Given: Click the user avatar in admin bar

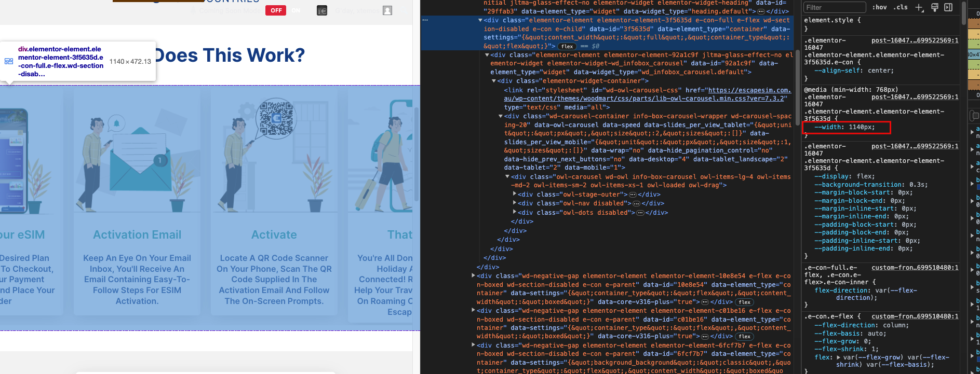Looking at the screenshot, I should (x=387, y=10).
